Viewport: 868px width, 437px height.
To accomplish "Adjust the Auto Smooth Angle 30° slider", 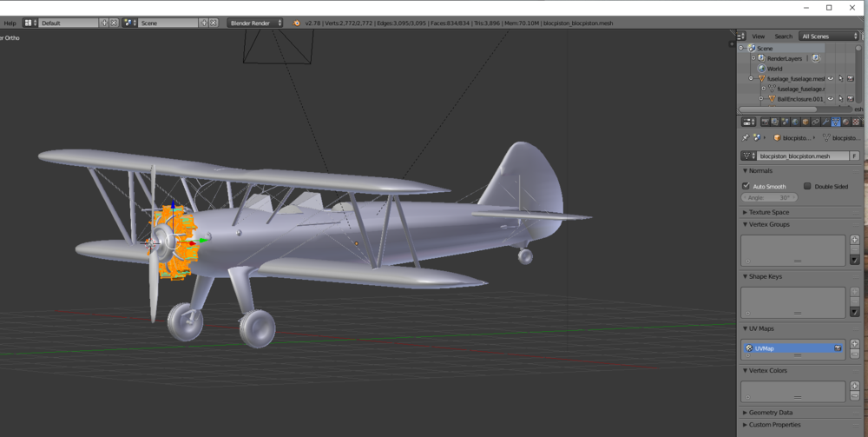I will pos(769,198).
